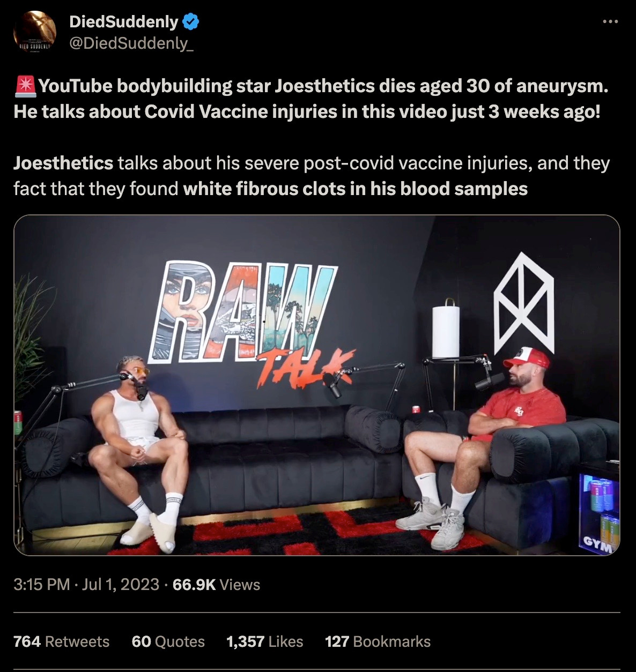This screenshot has width=636, height=672.
Task: Open the three-dot more options menu
Action: (610, 22)
